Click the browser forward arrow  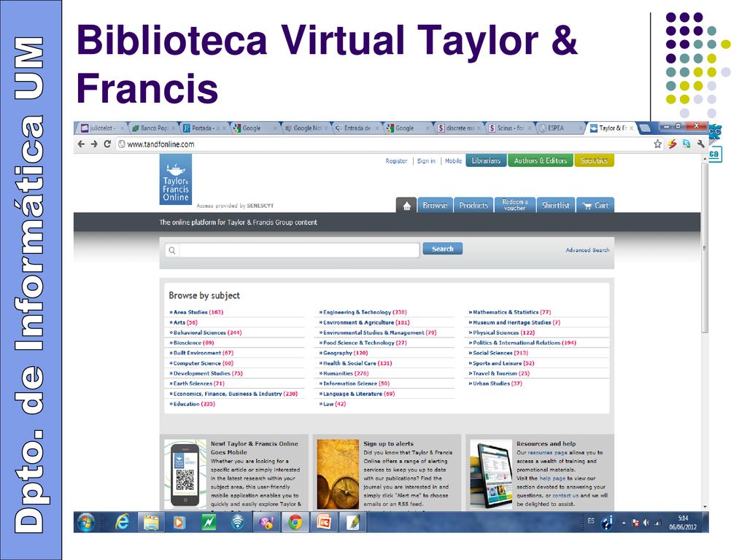coord(94,144)
